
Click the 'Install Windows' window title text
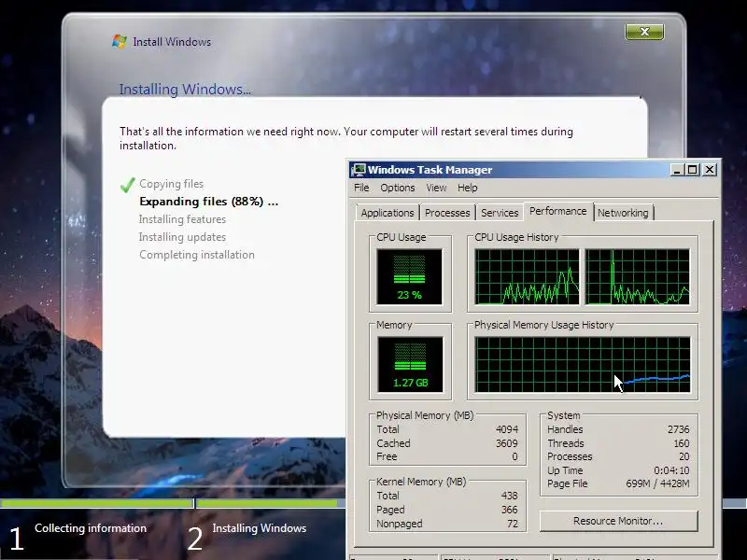tap(172, 42)
